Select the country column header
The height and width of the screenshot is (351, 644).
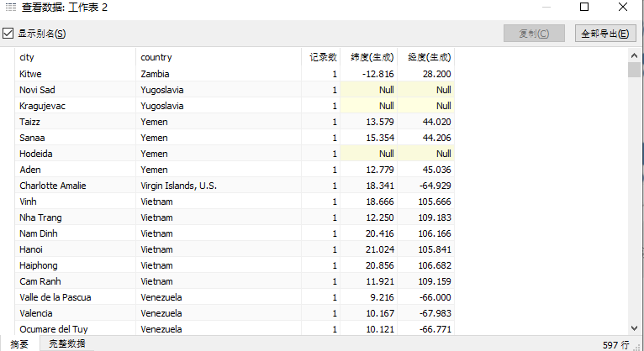219,57
